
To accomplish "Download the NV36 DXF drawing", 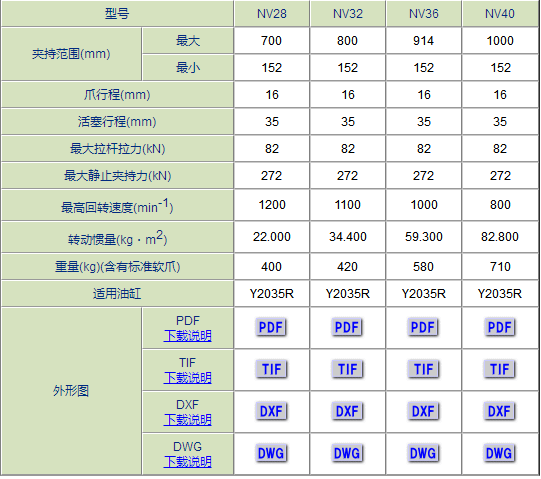I will pos(423,411).
